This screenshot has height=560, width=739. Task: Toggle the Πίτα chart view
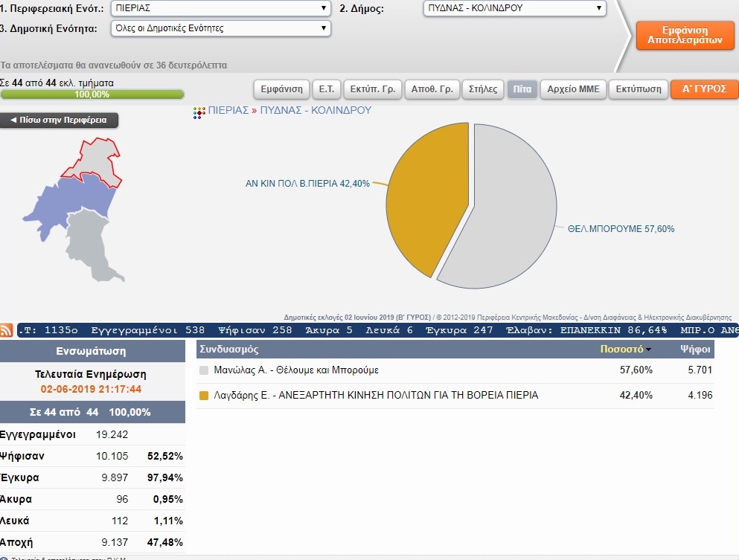tap(522, 89)
